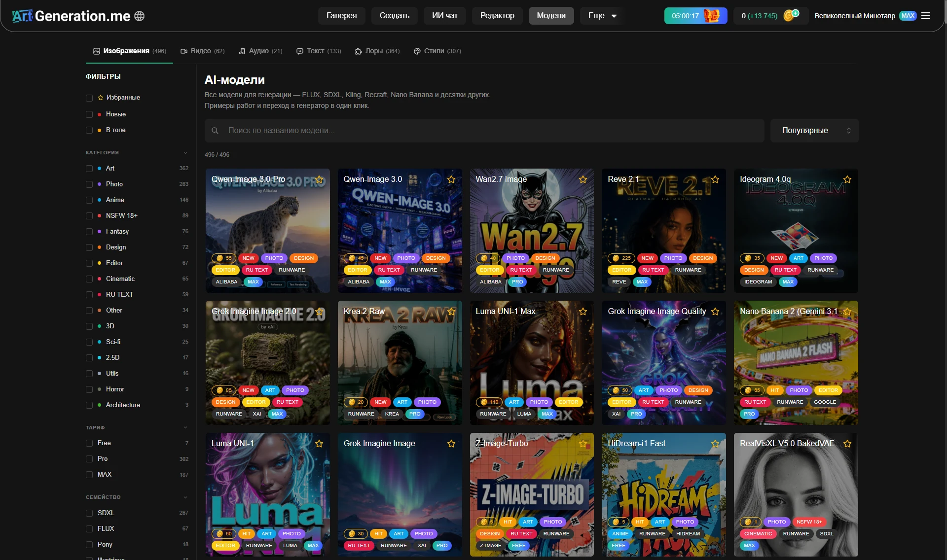Open the Текст tab
The height and width of the screenshot is (560, 947).
tap(319, 51)
